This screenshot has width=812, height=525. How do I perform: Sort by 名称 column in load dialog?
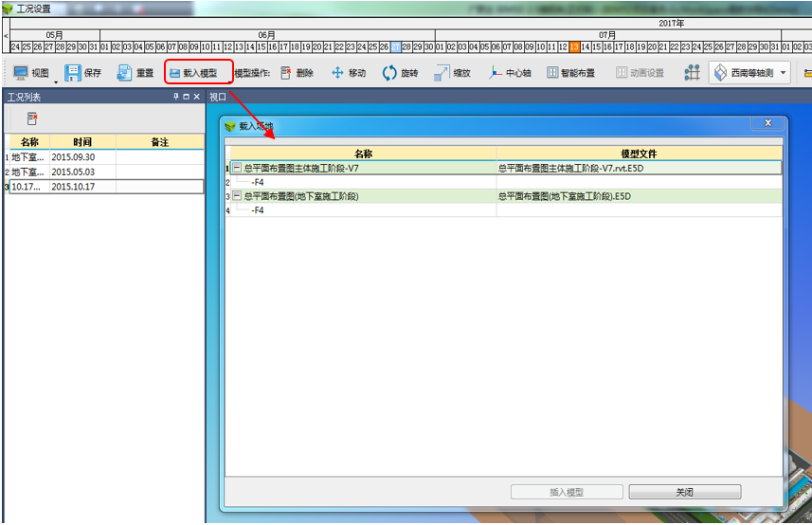364,154
